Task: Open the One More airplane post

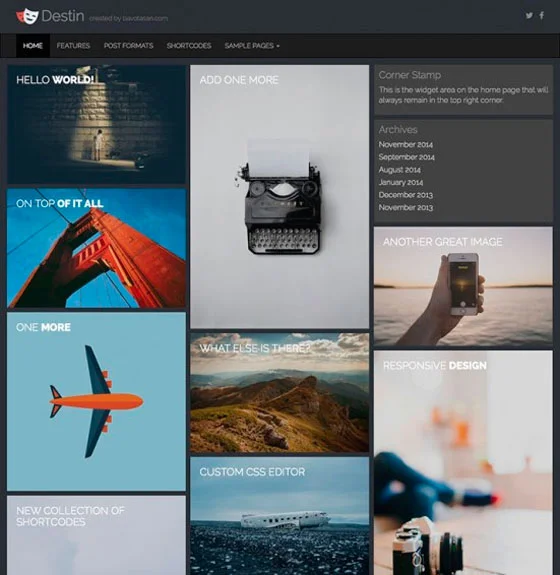Action: (96, 401)
